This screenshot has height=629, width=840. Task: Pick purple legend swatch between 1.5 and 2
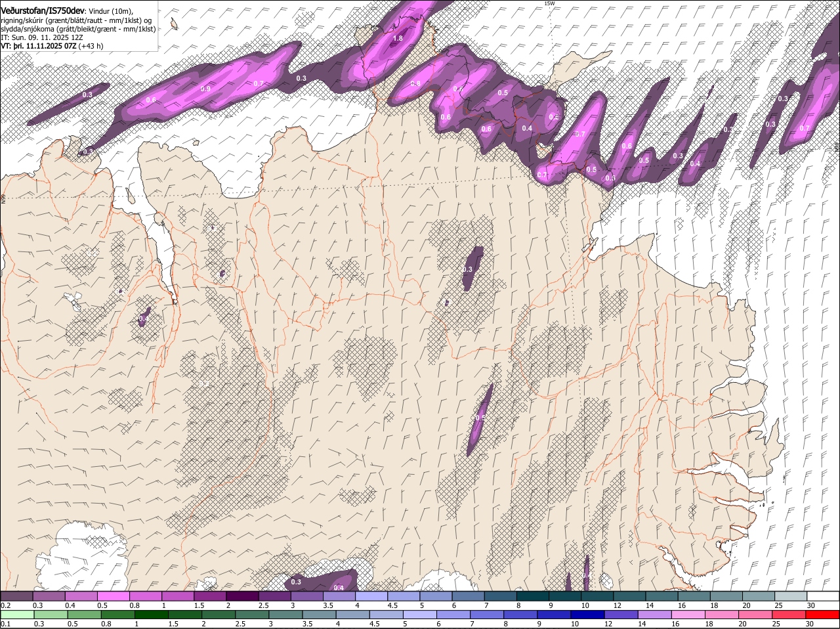click(x=210, y=596)
